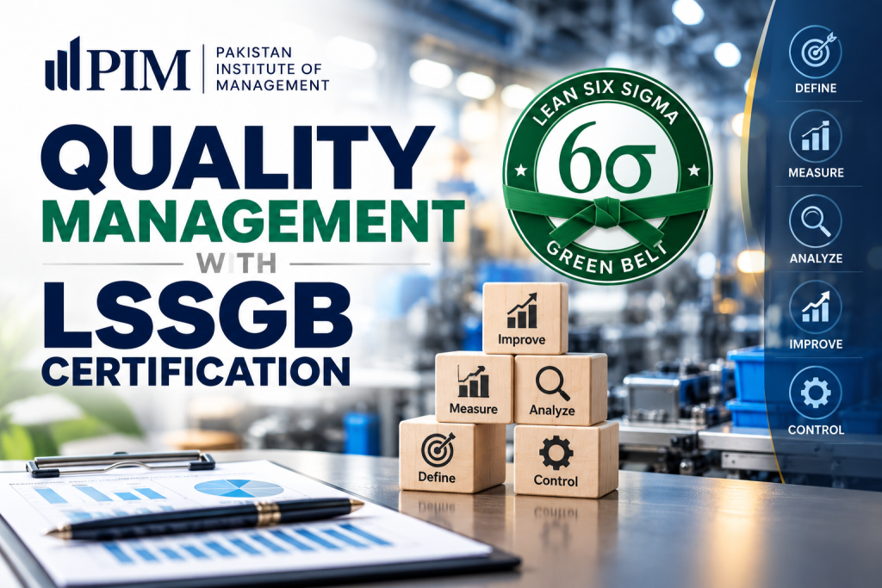Viewport: 882px width, 588px height.
Task: Click the left star on the badge
Action: (x=521, y=169)
